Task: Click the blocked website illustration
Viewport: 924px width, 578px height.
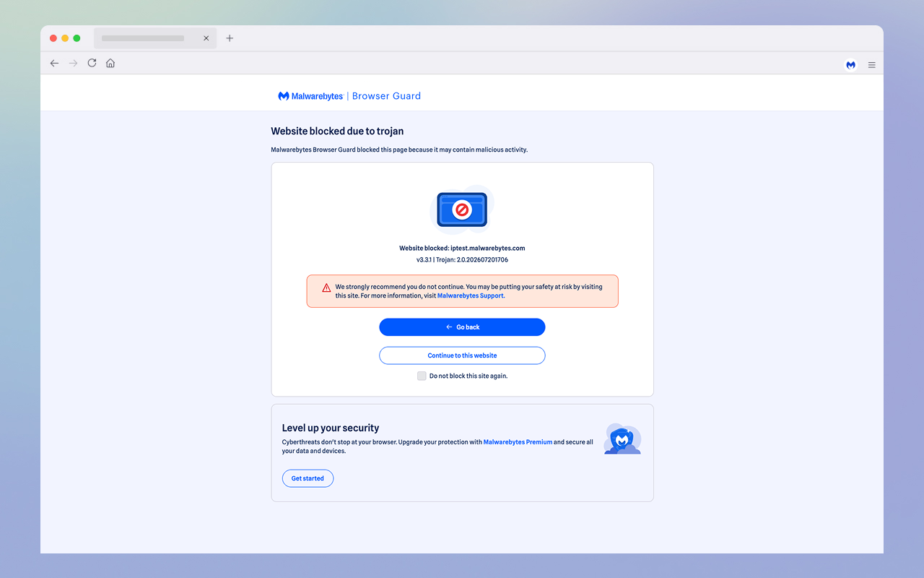Action: point(462,210)
